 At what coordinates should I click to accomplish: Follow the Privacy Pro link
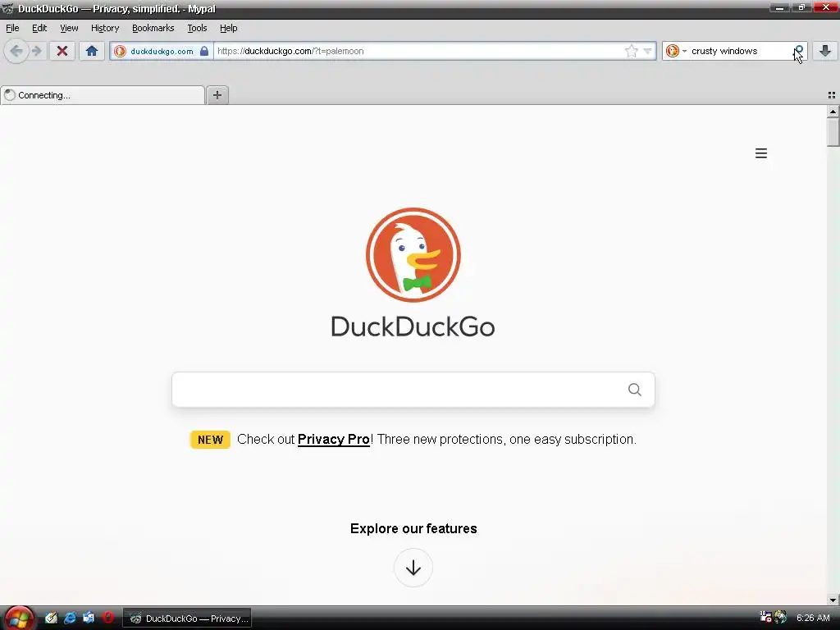coord(334,440)
